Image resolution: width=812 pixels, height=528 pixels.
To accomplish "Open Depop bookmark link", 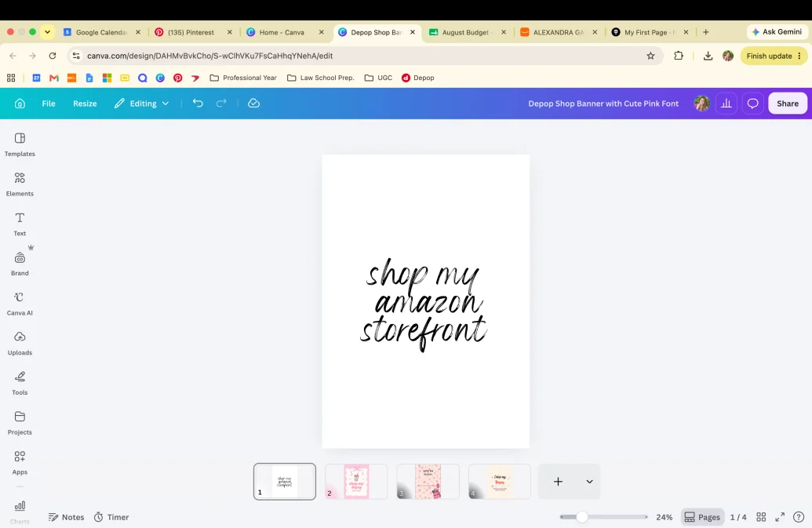I will [418, 78].
